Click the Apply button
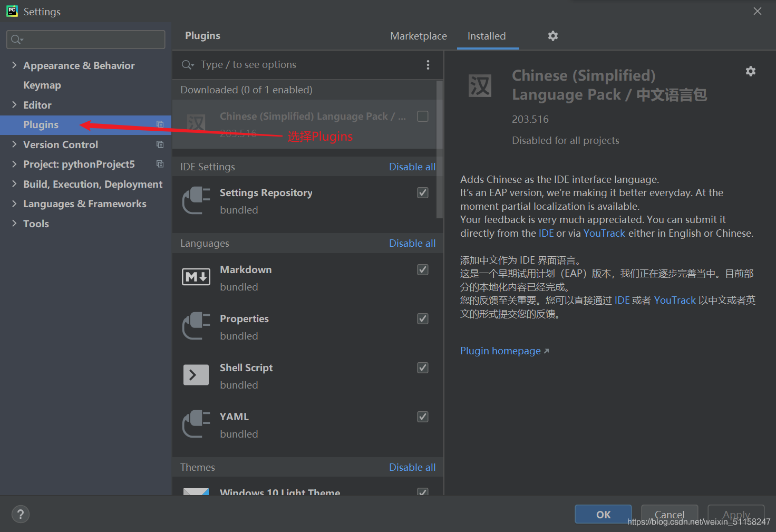The image size is (776, 532). [736, 515]
